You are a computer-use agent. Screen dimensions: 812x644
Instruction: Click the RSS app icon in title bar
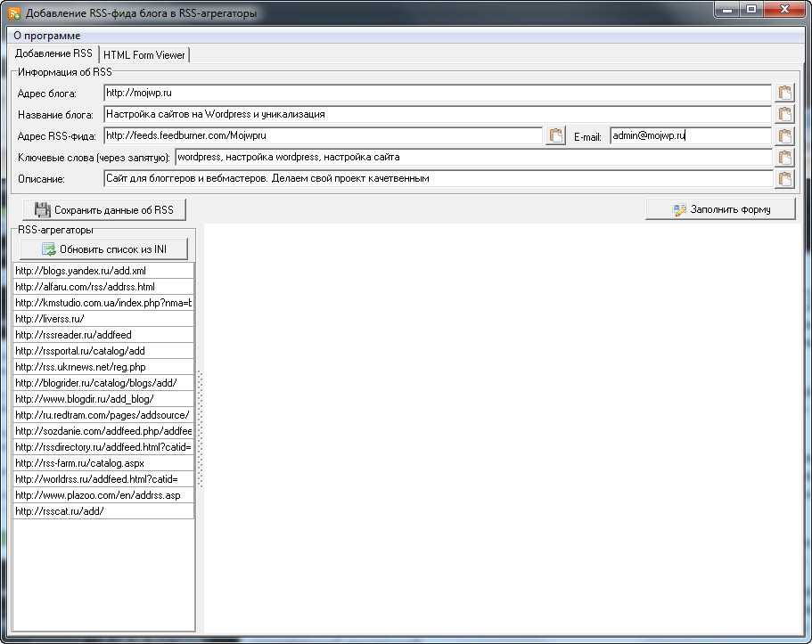click(13, 13)
